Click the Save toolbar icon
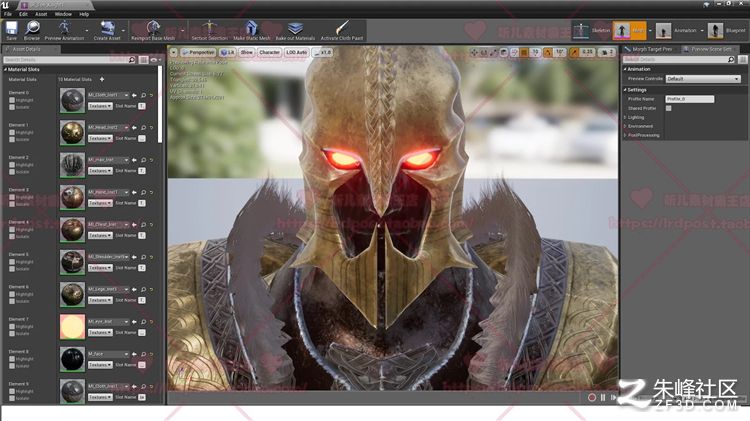 point(11,28)
